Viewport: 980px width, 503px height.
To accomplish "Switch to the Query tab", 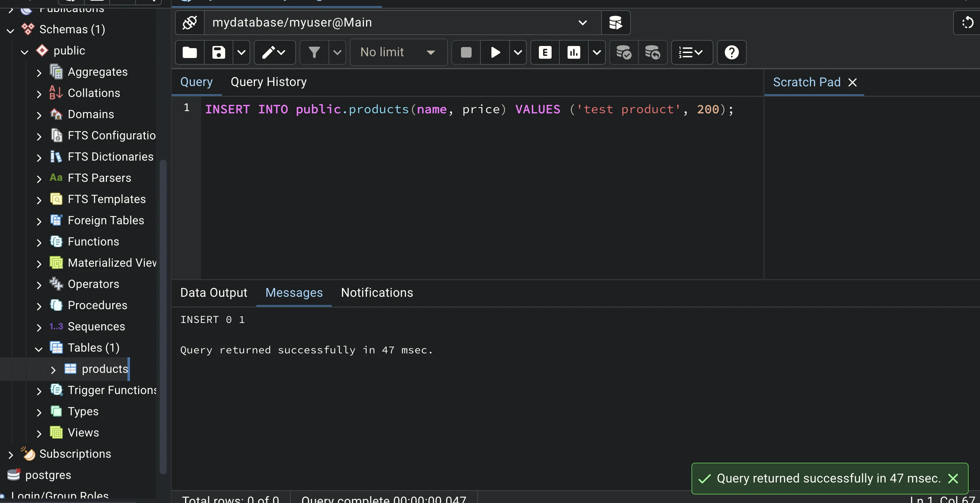I will tap(196, 82).
